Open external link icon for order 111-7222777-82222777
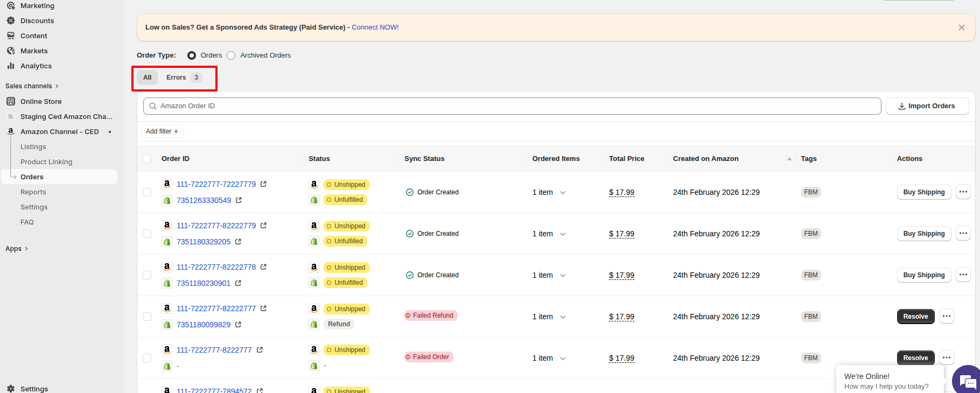The height and width of the screenshot is (393, 980). (x=263, y=308)
